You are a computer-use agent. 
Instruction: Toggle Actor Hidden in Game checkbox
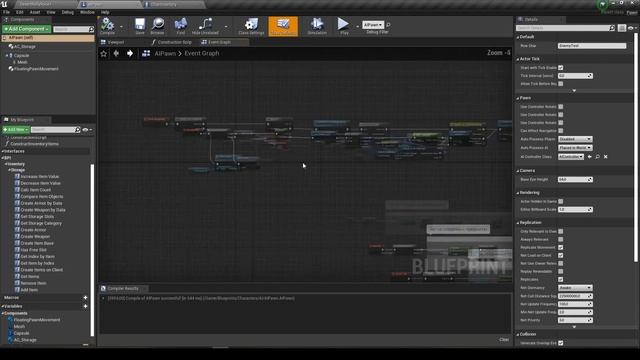561,201
